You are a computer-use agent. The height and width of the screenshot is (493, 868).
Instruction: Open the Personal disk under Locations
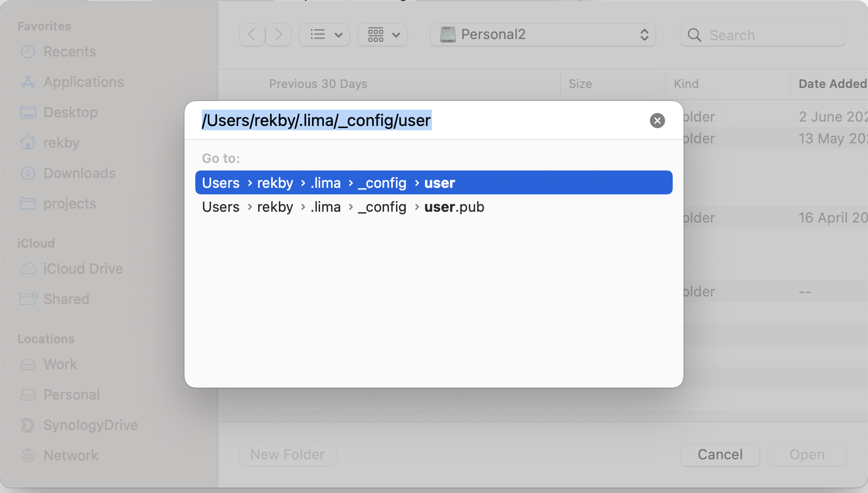[72, 395]
